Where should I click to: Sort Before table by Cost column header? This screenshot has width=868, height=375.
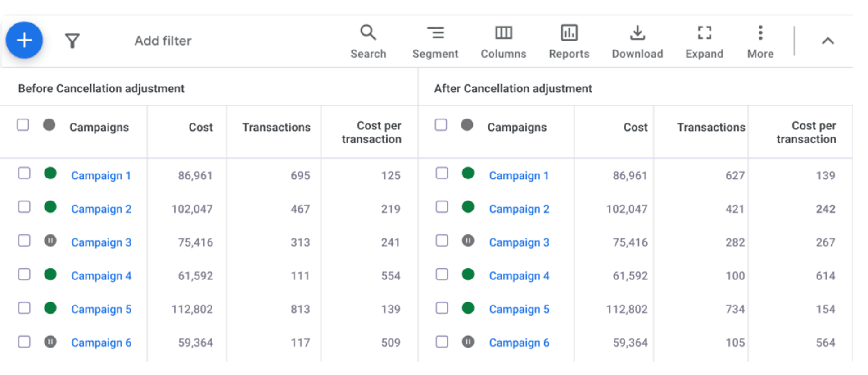click(200, 128)
